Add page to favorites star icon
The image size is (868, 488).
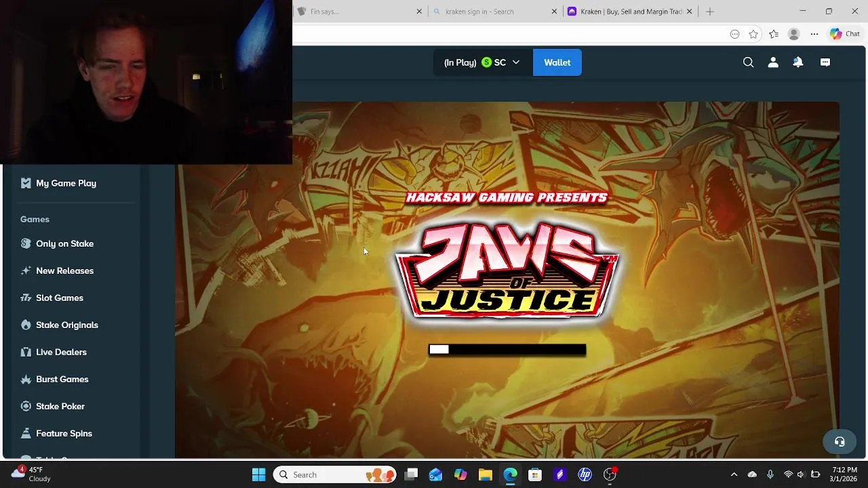tap(753, 34)
